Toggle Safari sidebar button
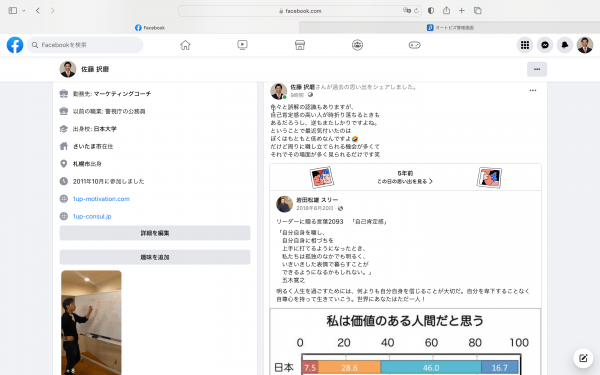 (13, 11)
